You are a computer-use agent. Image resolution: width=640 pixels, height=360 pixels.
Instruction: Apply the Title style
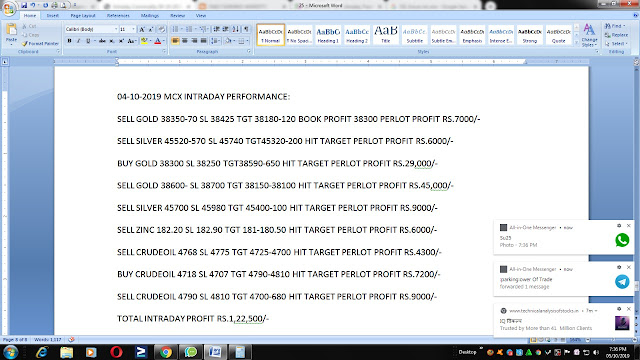[x=386, y=35]
